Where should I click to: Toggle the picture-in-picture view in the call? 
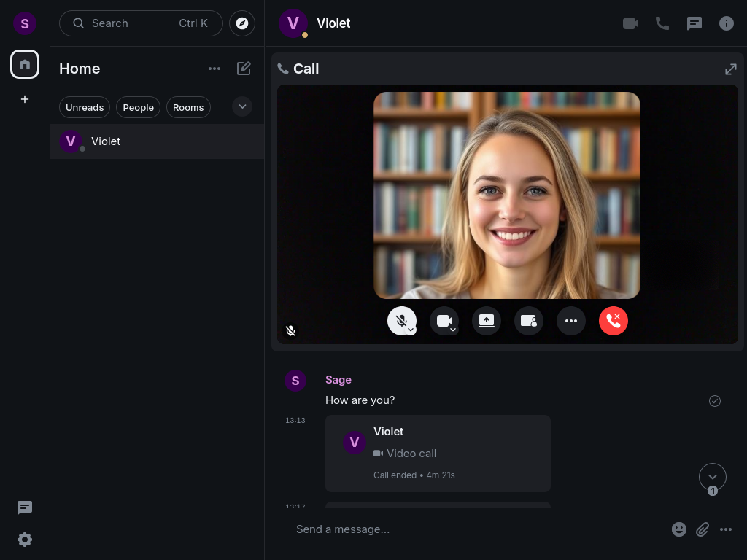coord(529,321)
